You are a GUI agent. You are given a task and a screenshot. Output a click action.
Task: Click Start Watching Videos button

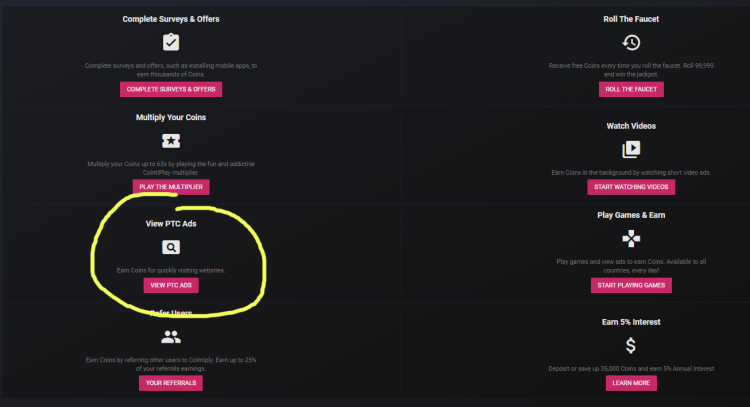[631, 187]
